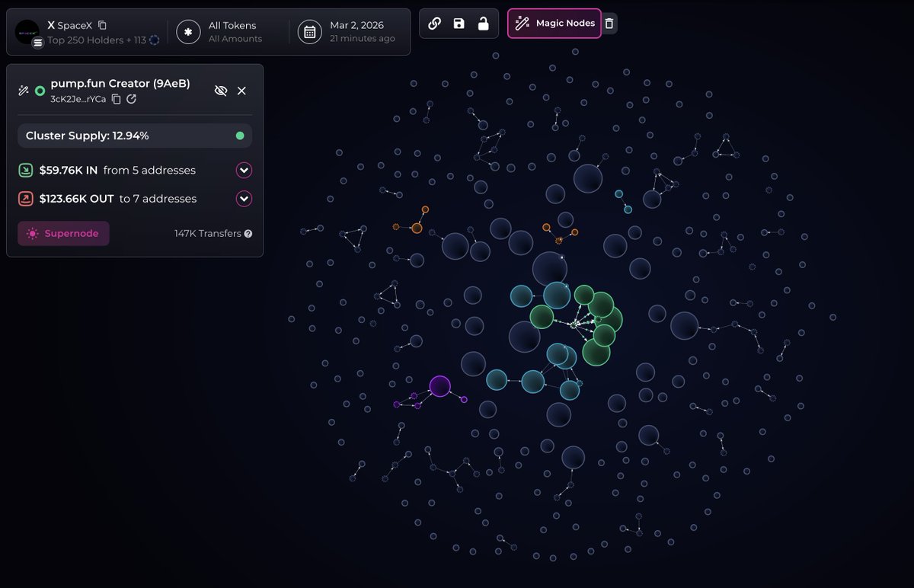The width and height of the screenshot is (914, 588).
Task: Copy the SpaceX token address
Action: (x=102, y=25)
